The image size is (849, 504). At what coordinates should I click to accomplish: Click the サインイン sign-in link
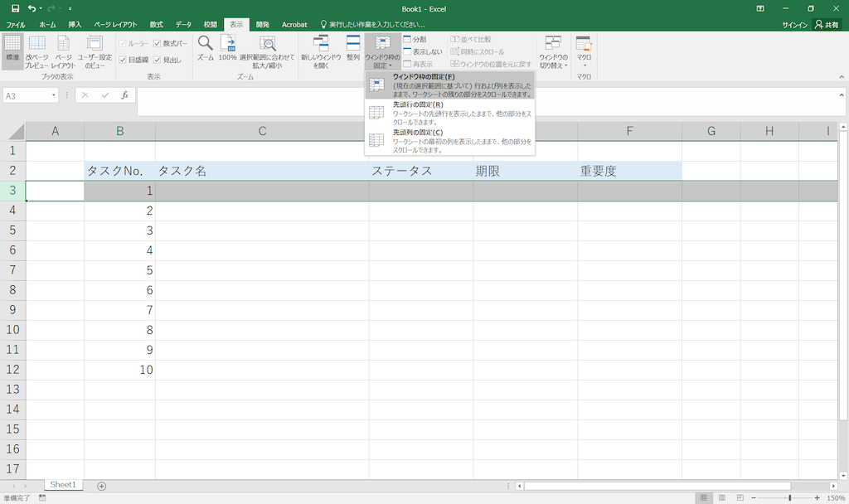tap(795, 24)
